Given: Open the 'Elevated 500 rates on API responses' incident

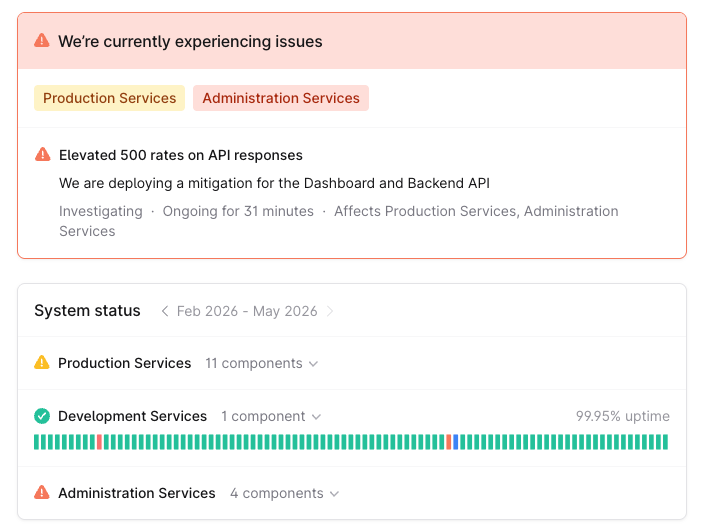Looking at the screenshot, I should [x=181, y=155].
